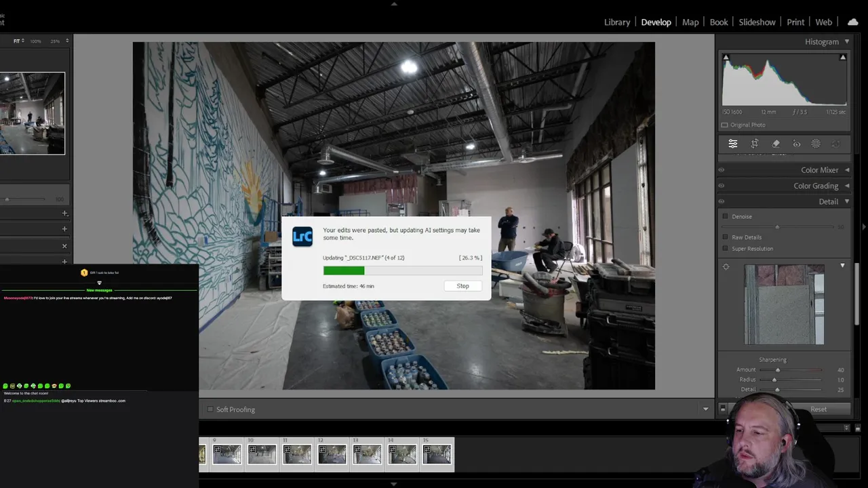Click the cloud sync icon
868x488 pixels.
click(853, 22)
